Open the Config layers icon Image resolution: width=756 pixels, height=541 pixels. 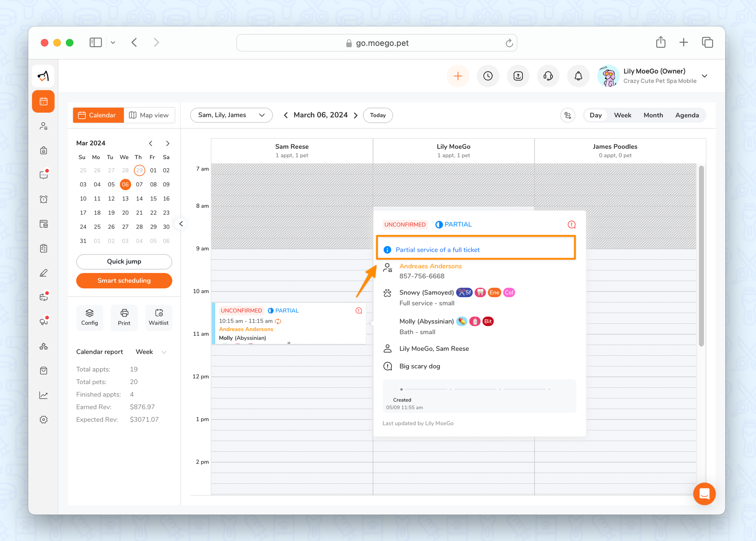pos(89,317)
